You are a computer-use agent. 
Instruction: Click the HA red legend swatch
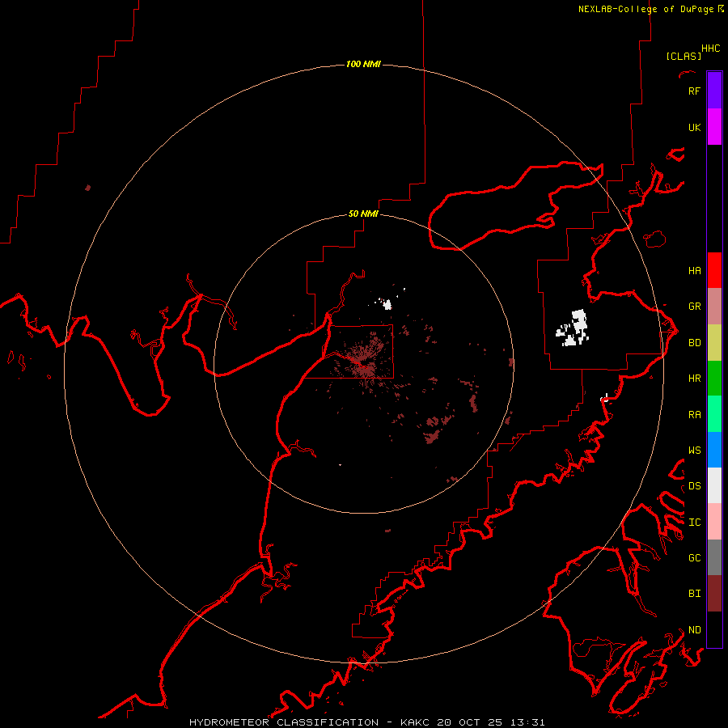pyautogui.click(x=714, y=270)
